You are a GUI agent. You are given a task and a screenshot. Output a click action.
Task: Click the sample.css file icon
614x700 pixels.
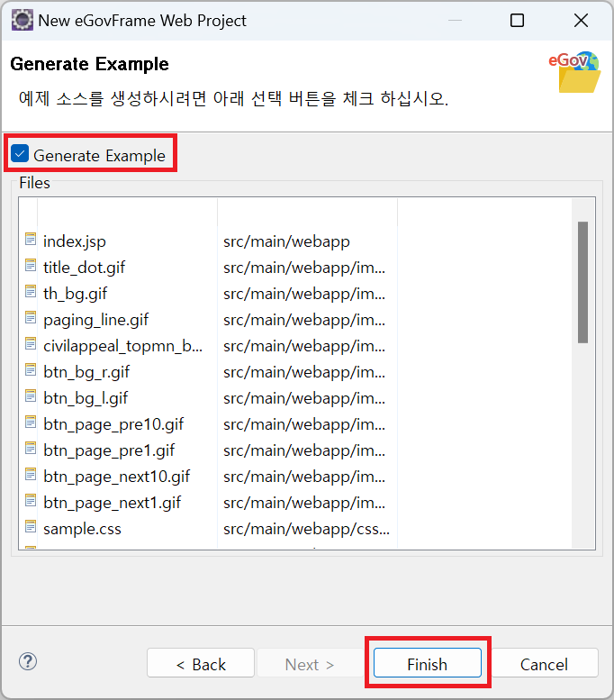pos(32,528)
